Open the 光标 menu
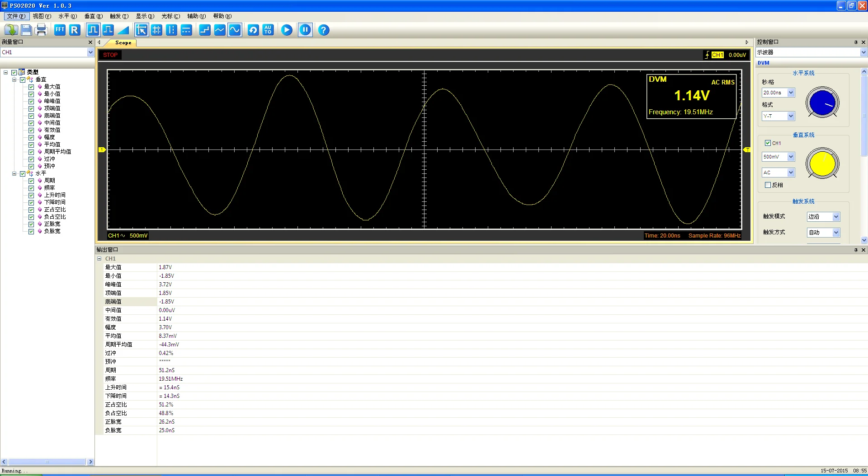868x476 pixels. 170,16
